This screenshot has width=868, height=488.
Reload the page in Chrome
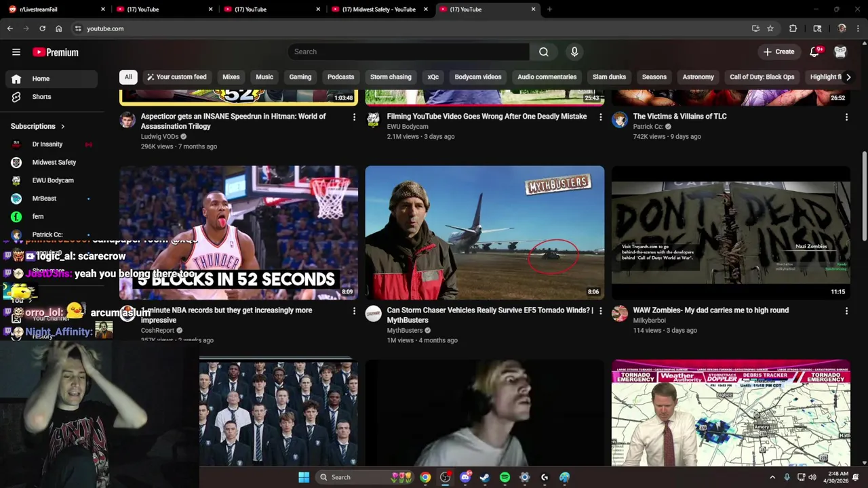pyautogui.click(x=42, y=28)
